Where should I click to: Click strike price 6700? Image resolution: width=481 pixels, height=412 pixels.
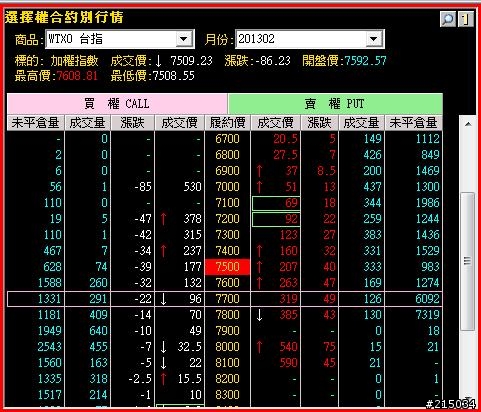tap(227, 139)
